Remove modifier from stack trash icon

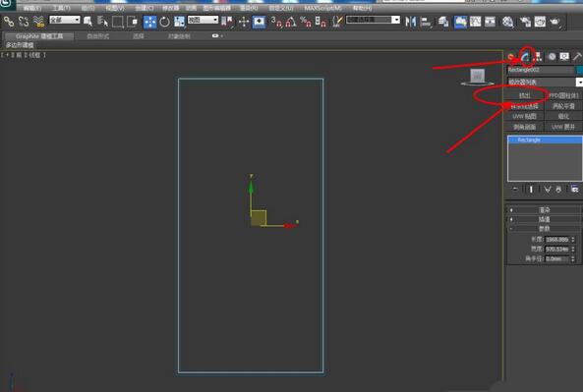[558, 190]
